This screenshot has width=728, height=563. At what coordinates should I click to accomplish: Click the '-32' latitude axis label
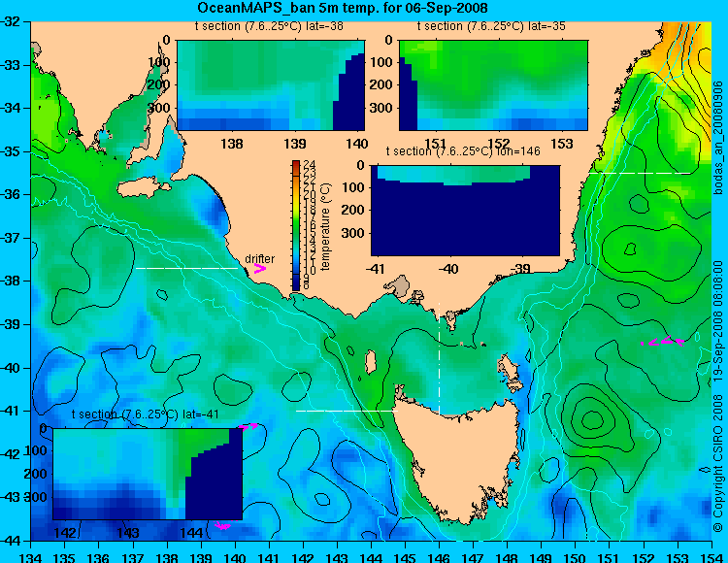pyautogui.click(x=11, y=21)
